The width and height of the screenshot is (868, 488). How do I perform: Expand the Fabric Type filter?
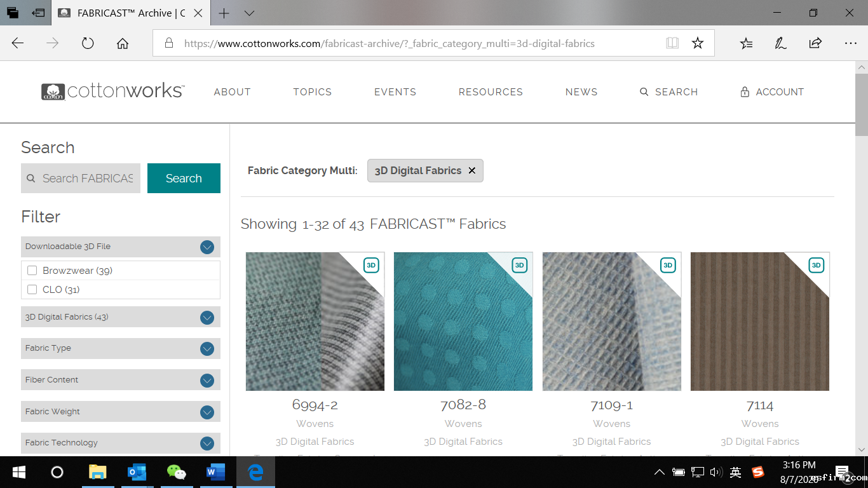pyautogui.click(x=207, y=349)
